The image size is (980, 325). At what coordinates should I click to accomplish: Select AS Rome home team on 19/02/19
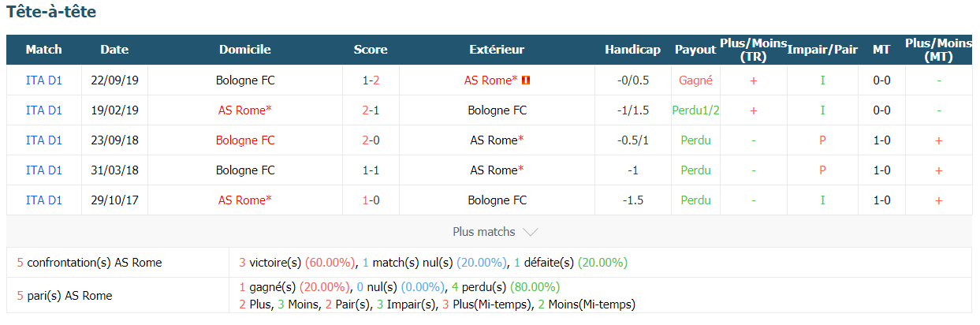(245, 110)
